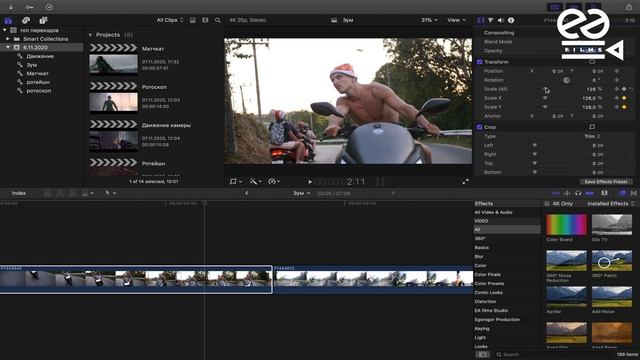Click the Crop Left slider
This screenshot has height=360, width=640.
point(535,145)
